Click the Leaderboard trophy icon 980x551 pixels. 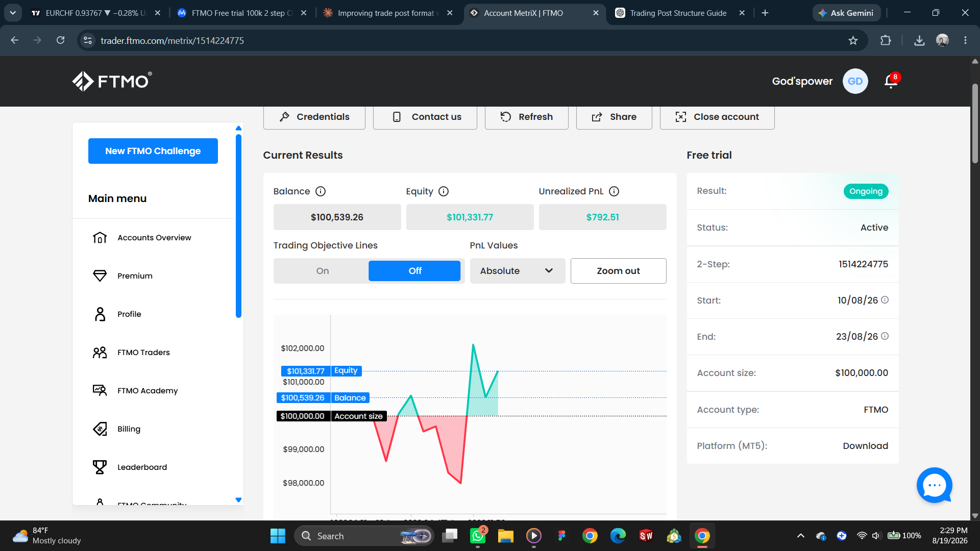pos(100,467)
